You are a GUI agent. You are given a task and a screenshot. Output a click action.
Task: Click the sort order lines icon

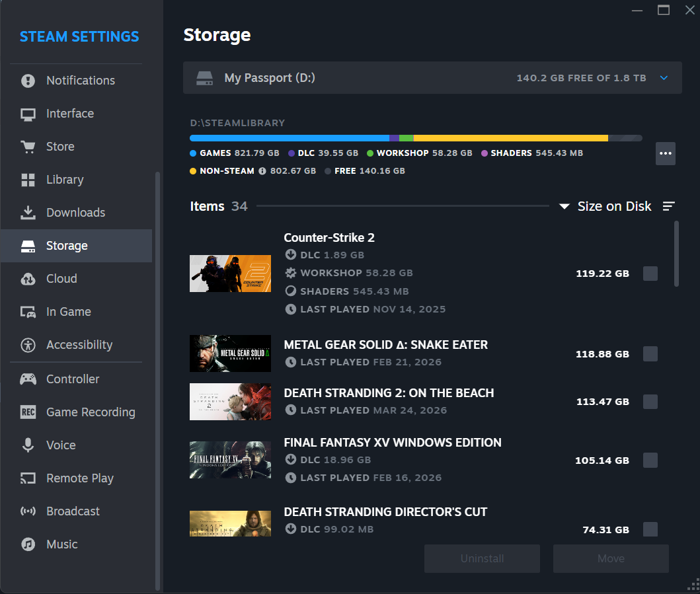click(x=668, y=206)
